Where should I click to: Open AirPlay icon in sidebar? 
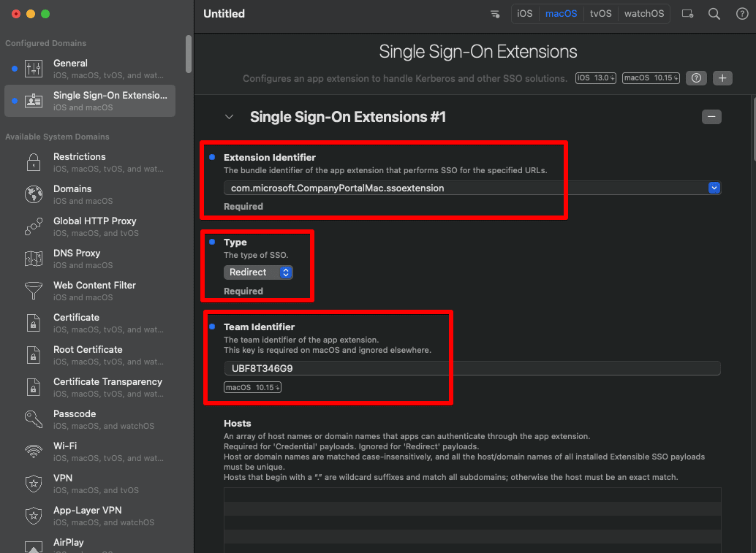pyautogui.click(x=34, y=546)
